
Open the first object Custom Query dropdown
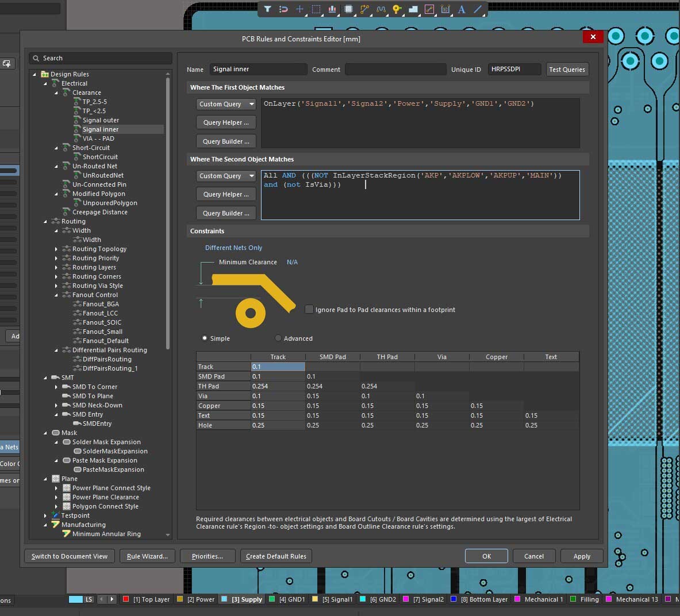[226, 104]
